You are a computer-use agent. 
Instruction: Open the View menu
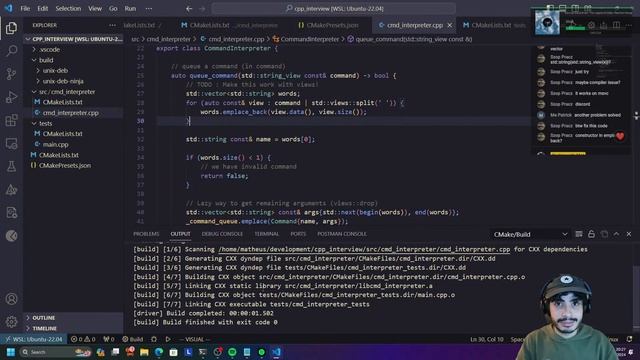click(x=95, y=9)
